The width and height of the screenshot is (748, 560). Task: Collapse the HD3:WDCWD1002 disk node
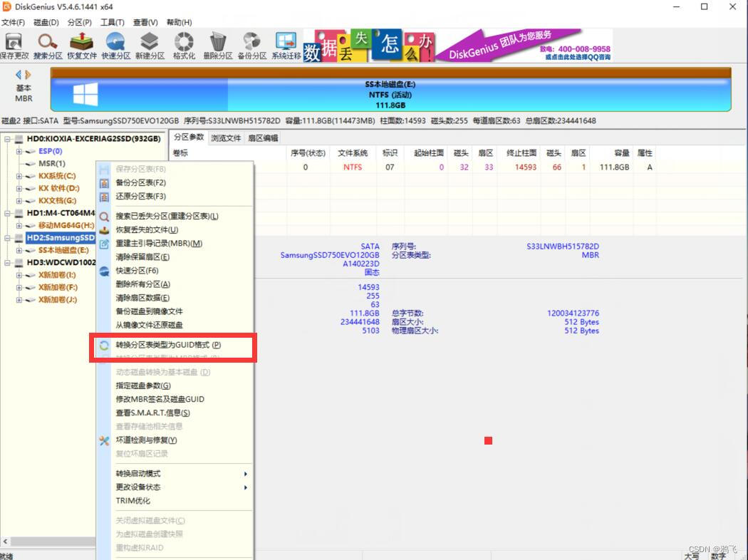point(8,263)
